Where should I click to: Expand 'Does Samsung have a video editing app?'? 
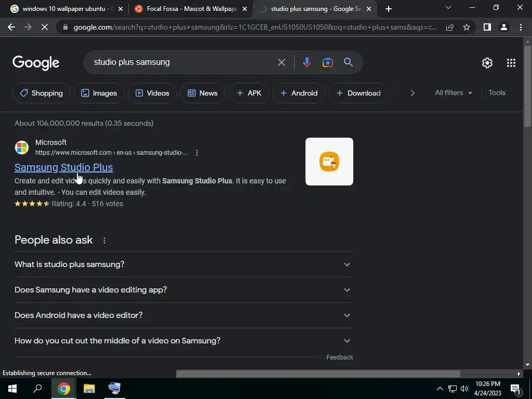tap(183, 290)
